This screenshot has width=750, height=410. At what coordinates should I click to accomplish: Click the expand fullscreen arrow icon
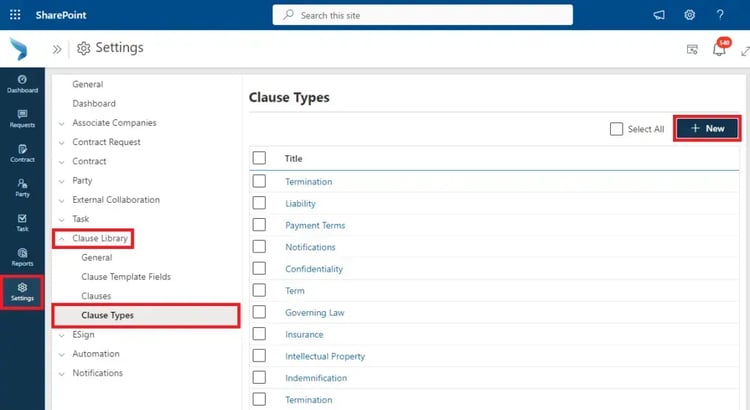tap(745, 51)
